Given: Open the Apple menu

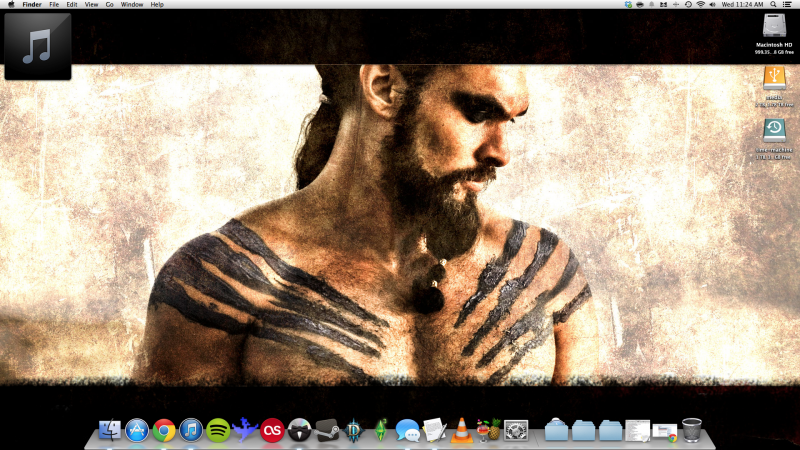Looking at the screenshot, I should (x=11, y=5).
